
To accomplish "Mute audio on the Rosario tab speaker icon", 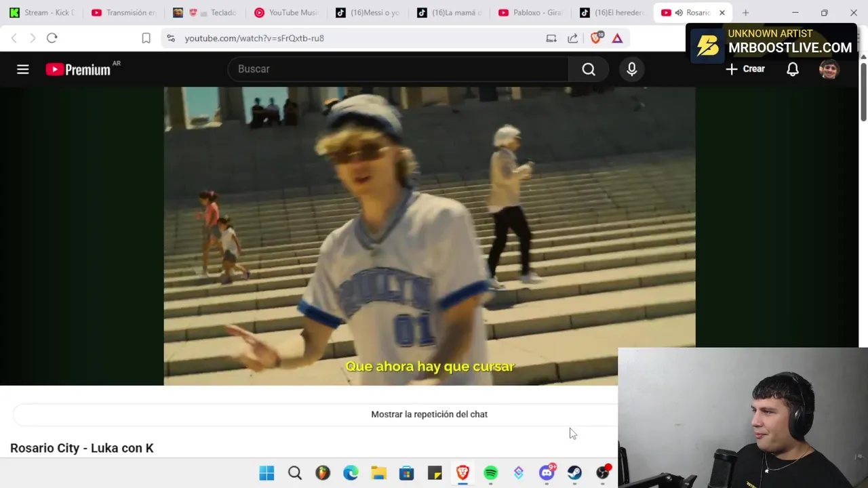I will point(679,12).
